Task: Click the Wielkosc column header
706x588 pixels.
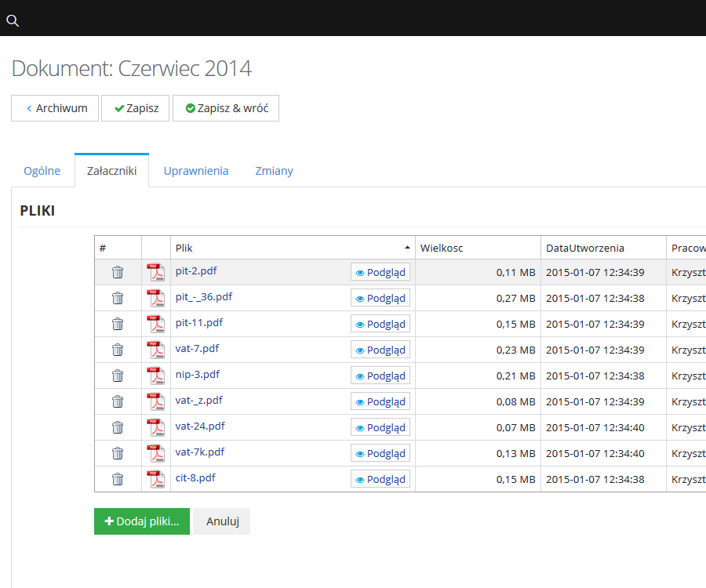Action: click(x=478, y=248)
